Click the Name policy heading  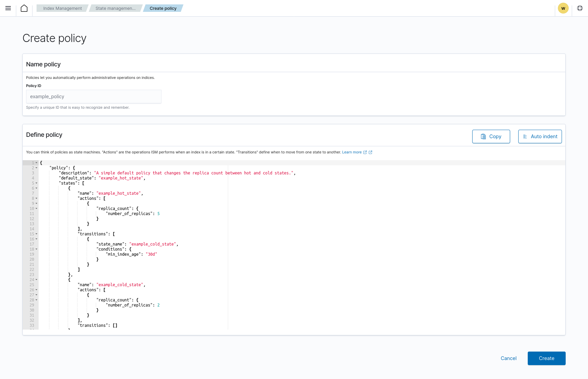click(x=43, y=64)
